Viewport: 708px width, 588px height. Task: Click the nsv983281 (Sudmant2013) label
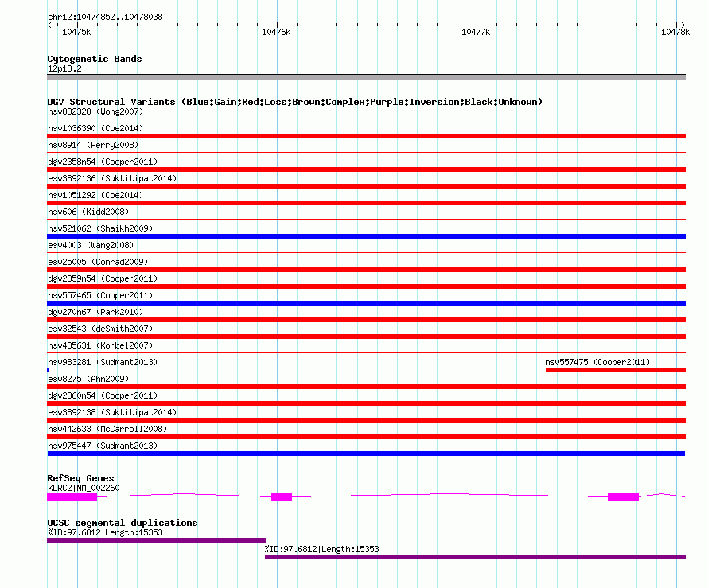103,362
